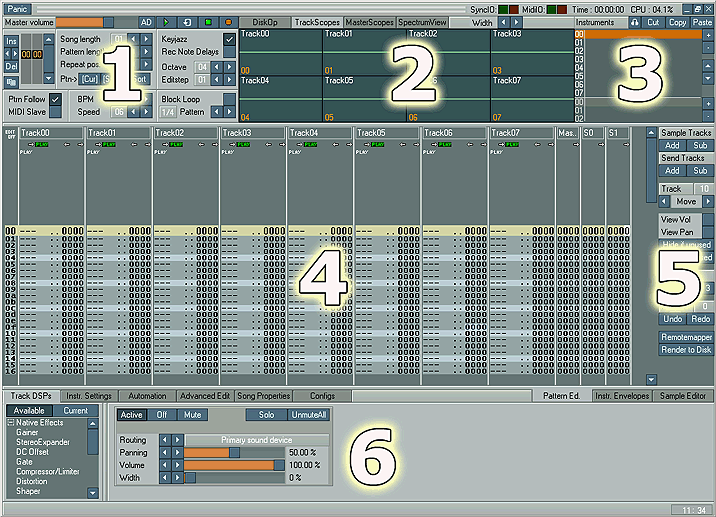Switch to the Sample Editor tab
Image resolution: width=716 pixels, height=517 pixels.
coord(683,396)
